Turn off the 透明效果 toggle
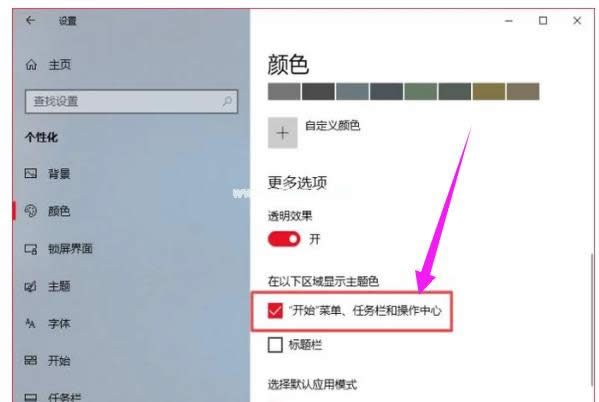The image size is (599, 402). pos(284,239)
